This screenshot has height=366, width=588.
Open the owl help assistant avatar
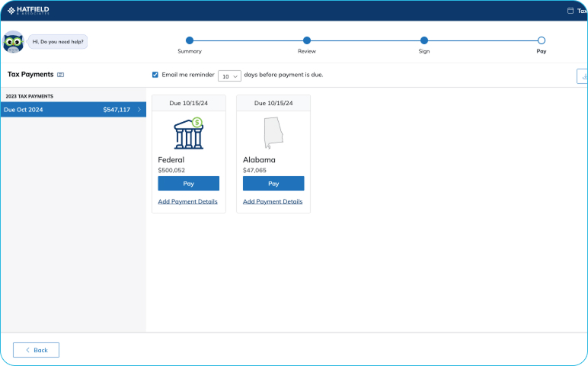pyautogui.click(x=13, y=42)
